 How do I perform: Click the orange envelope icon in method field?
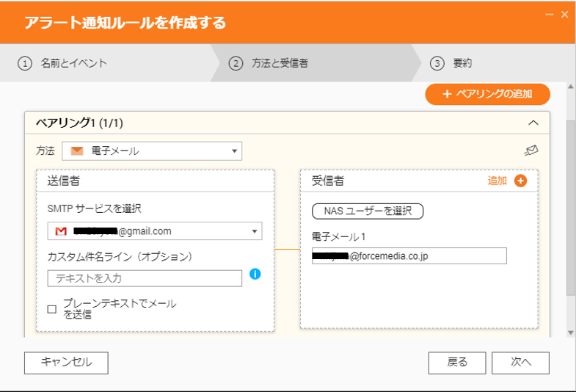(x=76, y=151)
